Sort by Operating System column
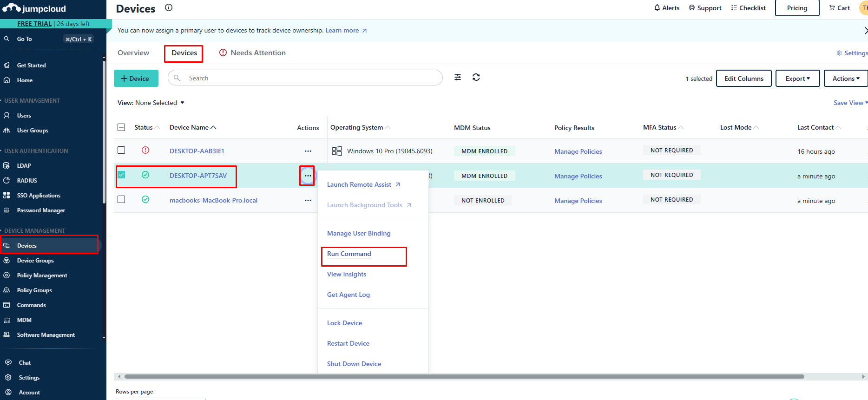The image size is (868, 400). (x=360, y=127)
